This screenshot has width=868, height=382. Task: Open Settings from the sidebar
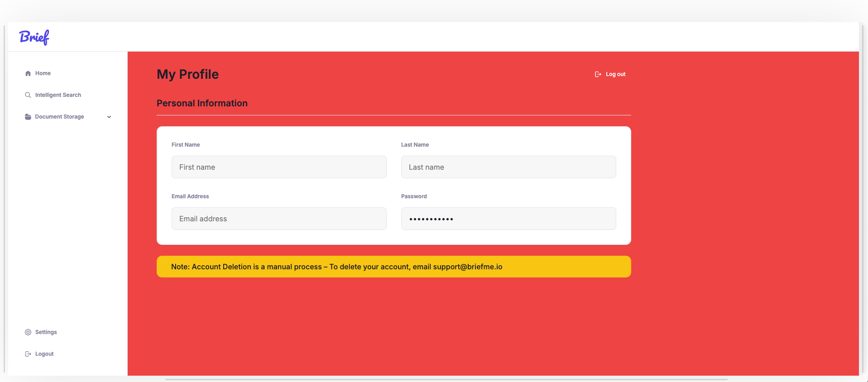[46, 332]
